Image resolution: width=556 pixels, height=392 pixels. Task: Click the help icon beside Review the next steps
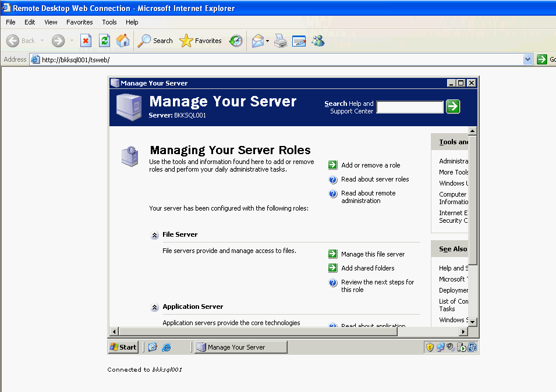point(332,283)
